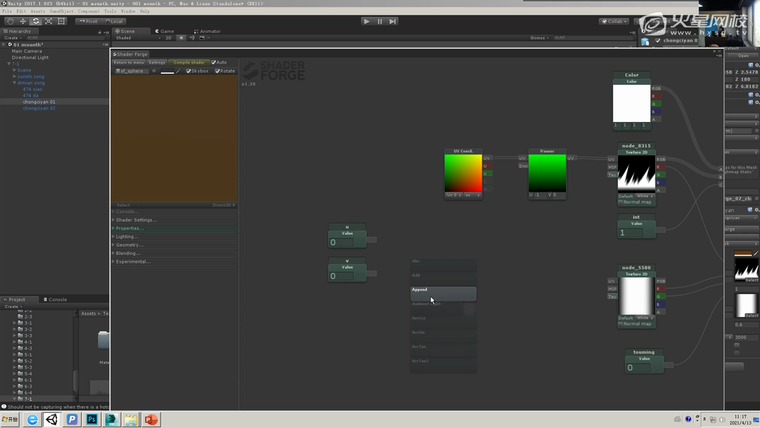
Task: Click the Compile shader button
Action: point(188,62)
